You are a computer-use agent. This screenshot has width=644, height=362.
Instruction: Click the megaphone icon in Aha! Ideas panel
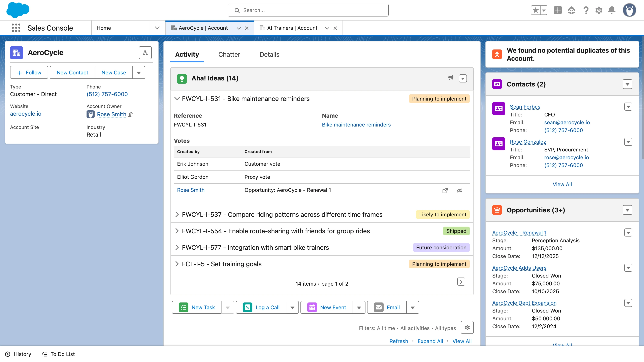[451, 78]
